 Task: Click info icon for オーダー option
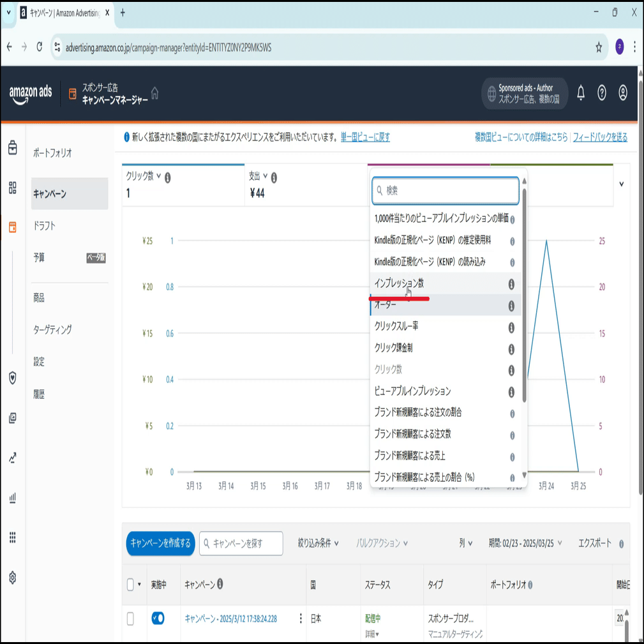point(511,306)
